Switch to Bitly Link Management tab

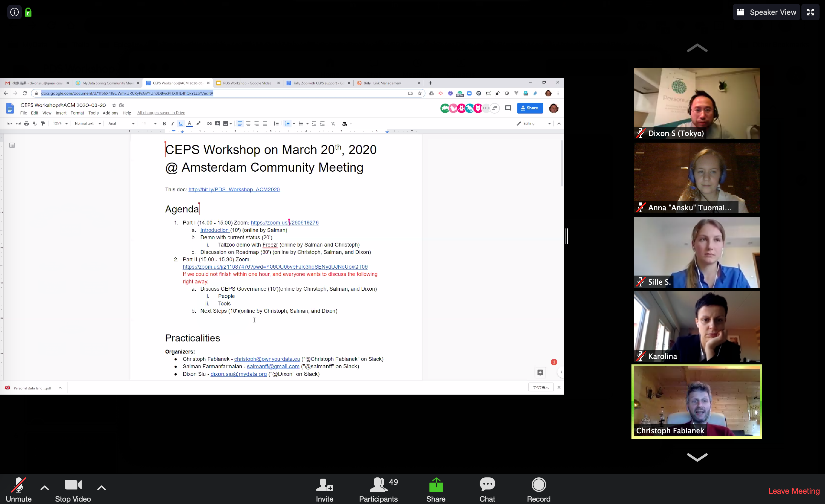click(388, 83)
